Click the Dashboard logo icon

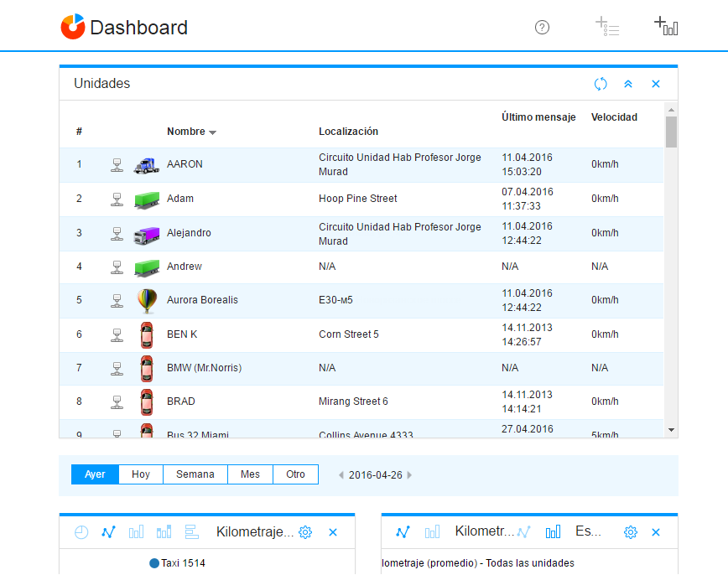tap(73, 27)
